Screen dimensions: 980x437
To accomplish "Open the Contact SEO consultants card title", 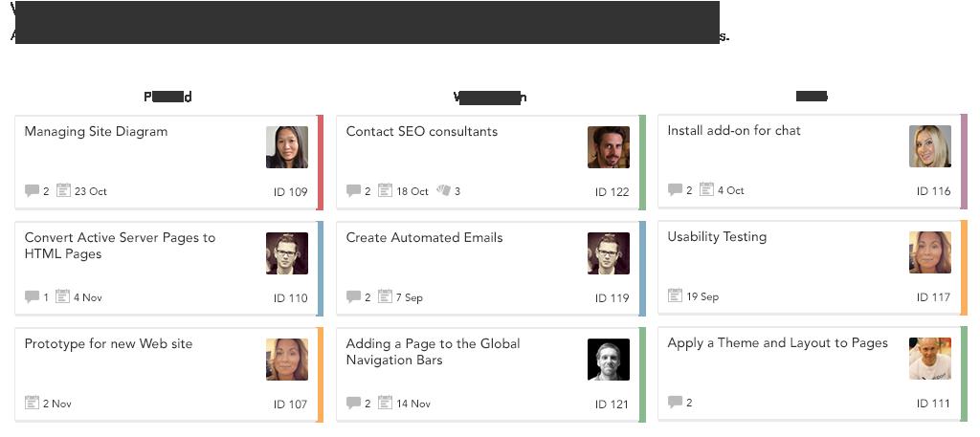I will pos(422,132).
